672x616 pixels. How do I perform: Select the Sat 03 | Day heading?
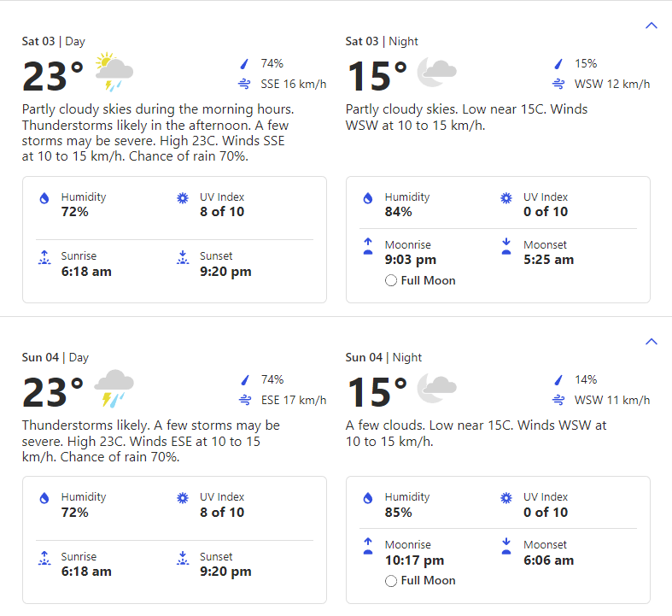point(54,41)
